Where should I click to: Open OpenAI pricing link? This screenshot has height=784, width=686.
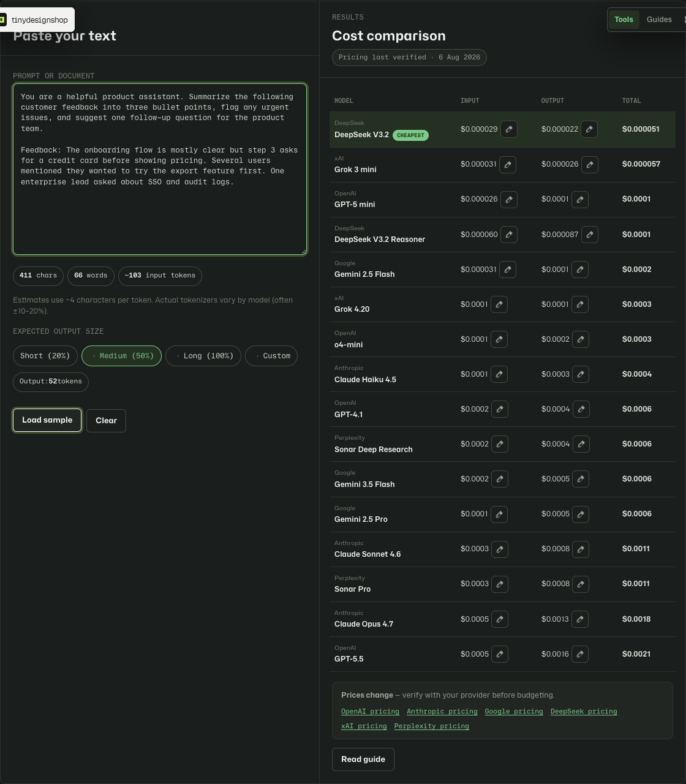(370, 712)
